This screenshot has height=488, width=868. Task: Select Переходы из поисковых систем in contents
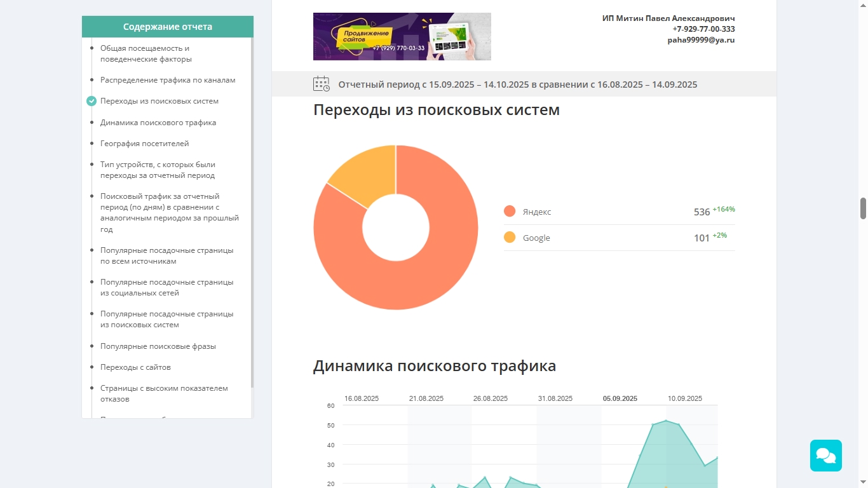coord(159,101)
